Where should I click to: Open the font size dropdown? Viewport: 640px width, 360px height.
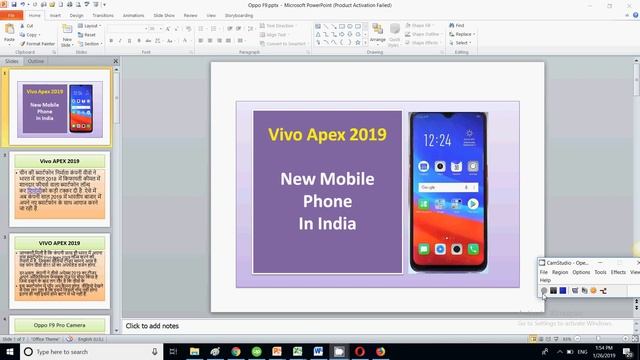tap(161, 29)
